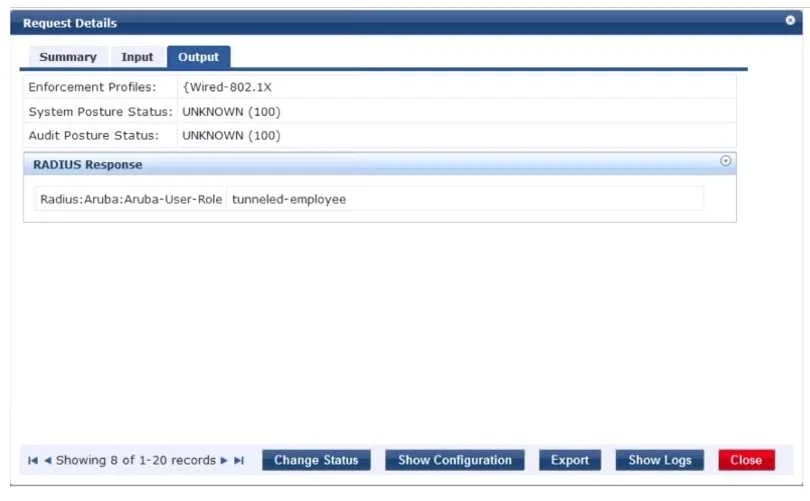Switch to the Summary tab
Image resolution: width=810 pixels, height=501 pixels.
click(68, 57)
